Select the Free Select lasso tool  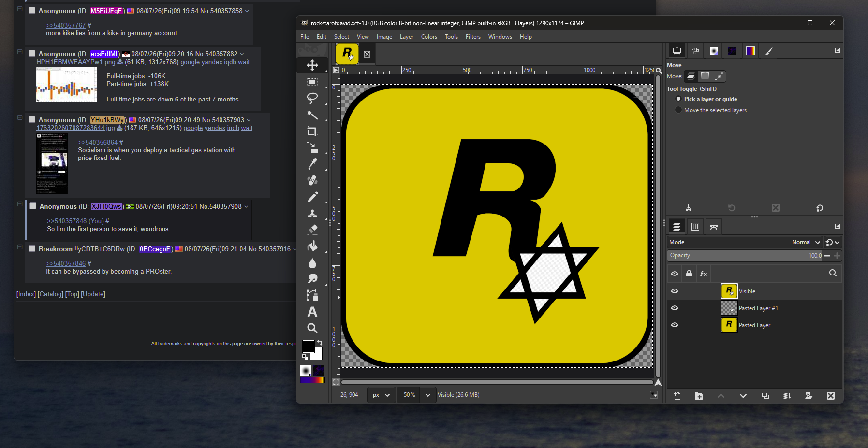coord(312,98)
